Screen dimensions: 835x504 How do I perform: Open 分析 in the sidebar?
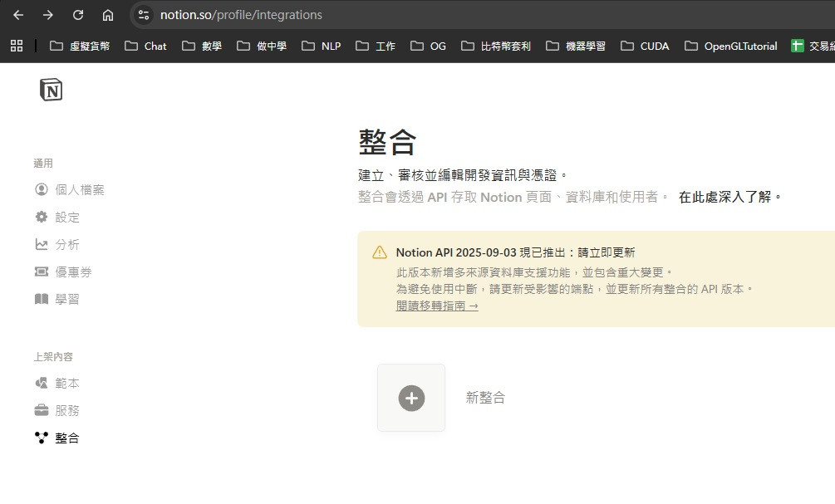pos(57,244)
